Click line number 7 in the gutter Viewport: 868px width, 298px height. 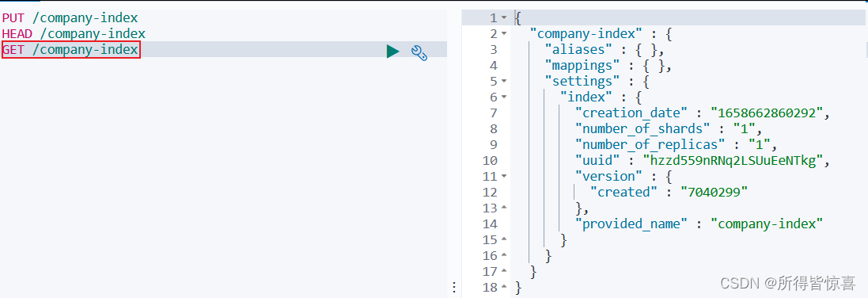(493, 113)
